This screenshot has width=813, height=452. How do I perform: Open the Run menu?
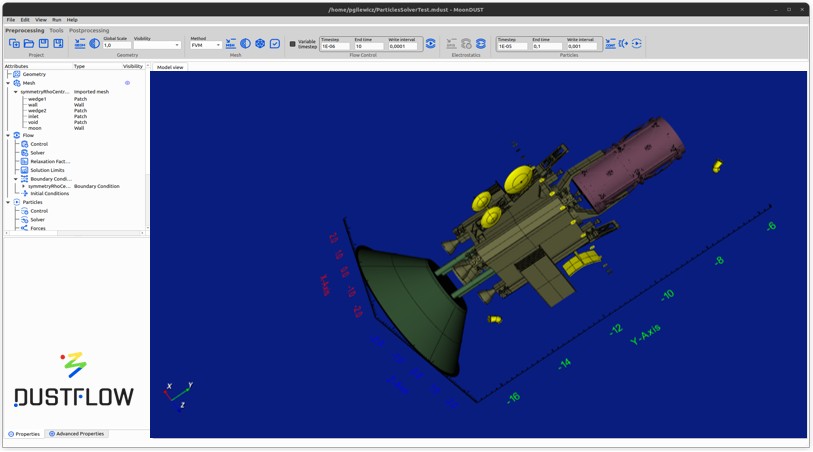click(x=56, y=20)
